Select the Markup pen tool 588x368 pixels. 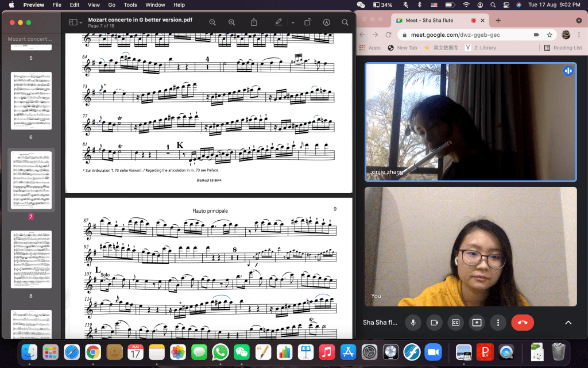pos(278,22)
